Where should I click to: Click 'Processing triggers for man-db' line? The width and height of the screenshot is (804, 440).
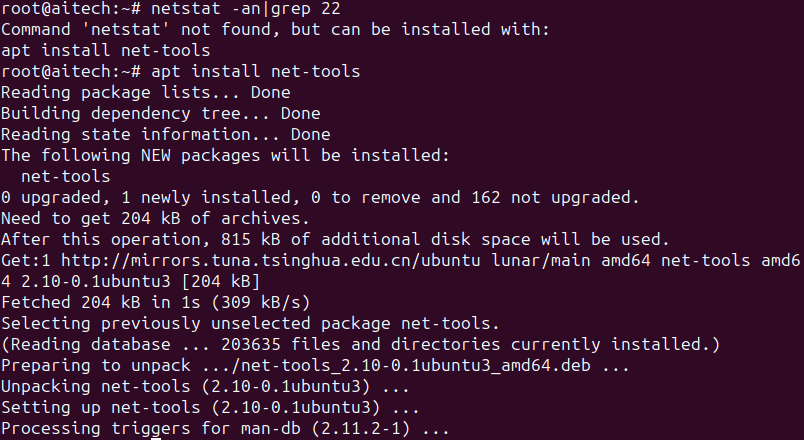[x=225, y=429]
